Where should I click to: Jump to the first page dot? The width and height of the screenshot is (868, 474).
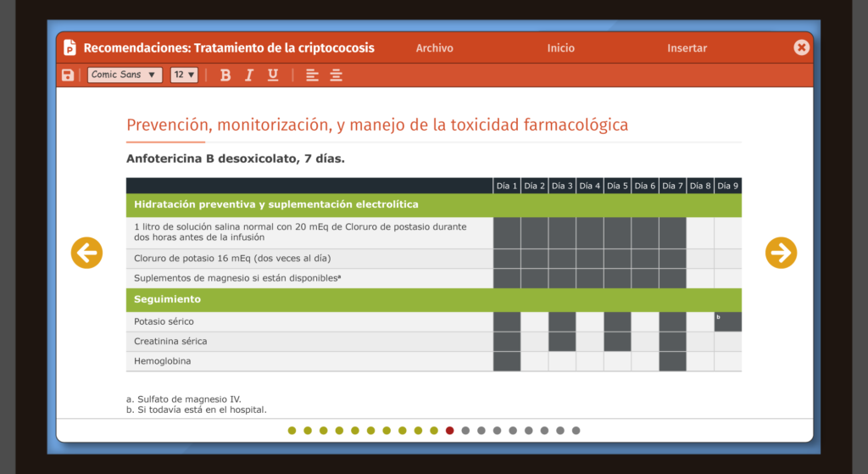pyautogui.click(x=292, y=430)
